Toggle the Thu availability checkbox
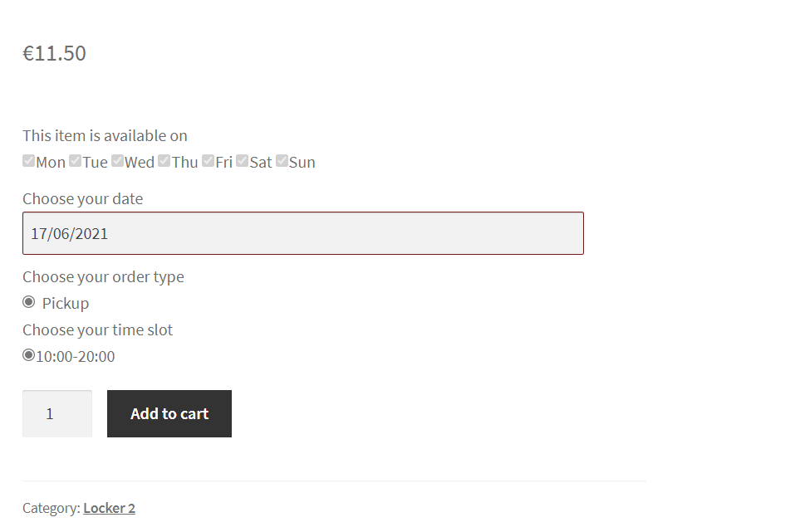The width and height of the screenshot is (785, 532). pyautogui.click(x=164, y=161)
